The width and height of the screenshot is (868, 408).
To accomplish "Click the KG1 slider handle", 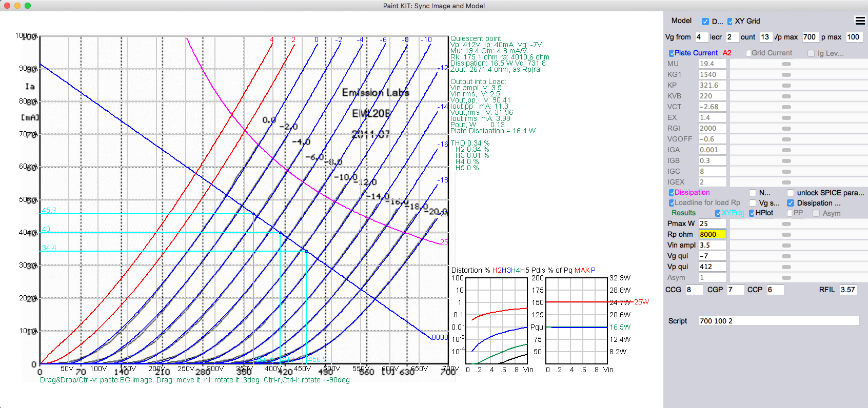I will [x=786, y=75].
